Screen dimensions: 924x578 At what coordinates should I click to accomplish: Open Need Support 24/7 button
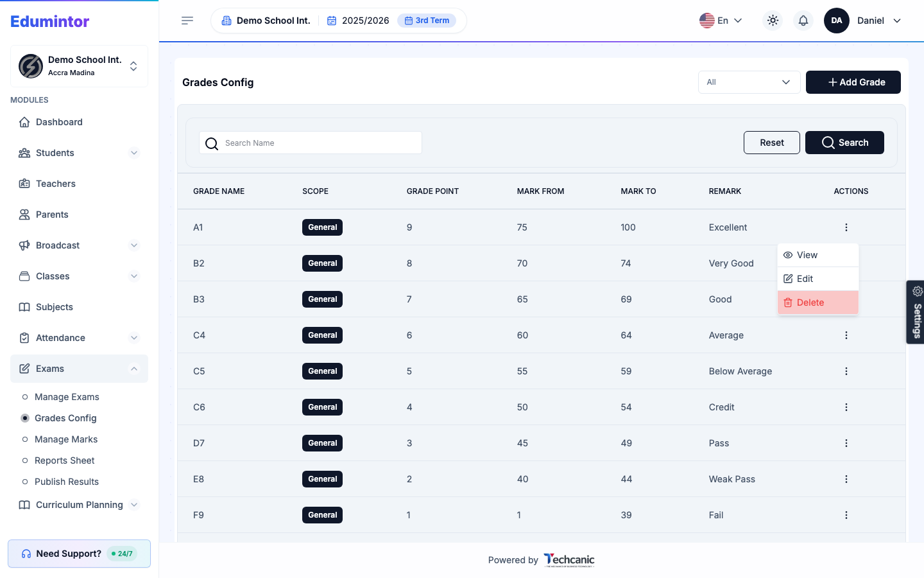[79, 554]
